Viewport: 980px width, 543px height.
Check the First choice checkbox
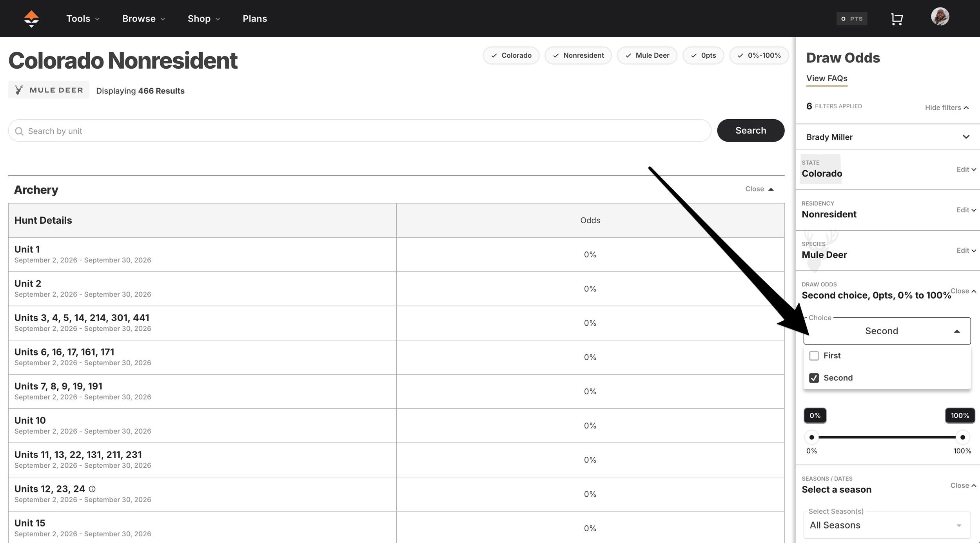point(814,356)
